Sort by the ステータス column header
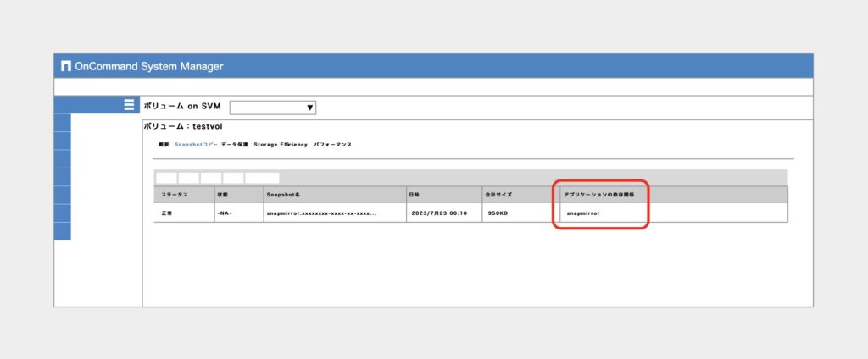 click(184, 195)
